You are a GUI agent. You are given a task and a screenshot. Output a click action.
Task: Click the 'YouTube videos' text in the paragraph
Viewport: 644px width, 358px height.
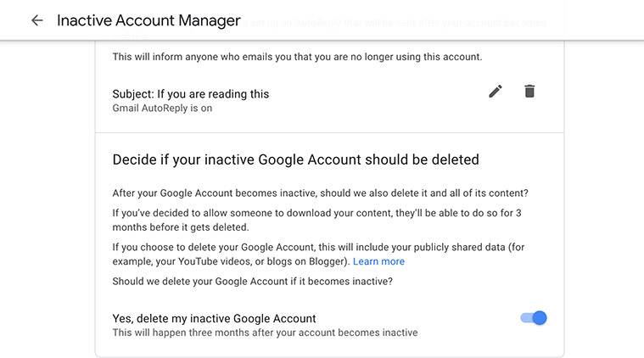coord(211,261)
